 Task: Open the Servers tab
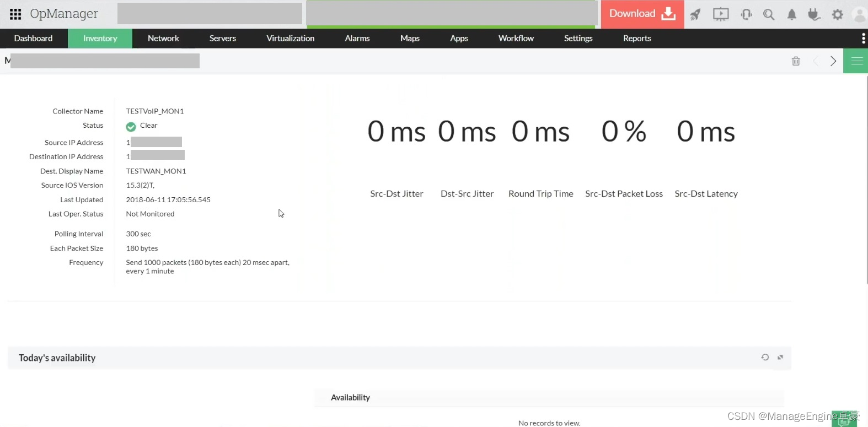point(223,38)
